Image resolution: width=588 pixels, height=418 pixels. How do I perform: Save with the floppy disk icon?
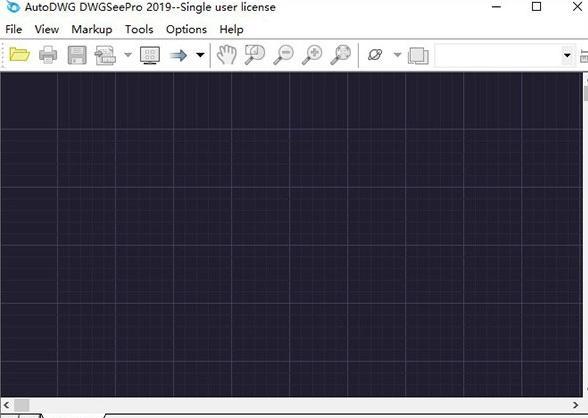[77, 55]
